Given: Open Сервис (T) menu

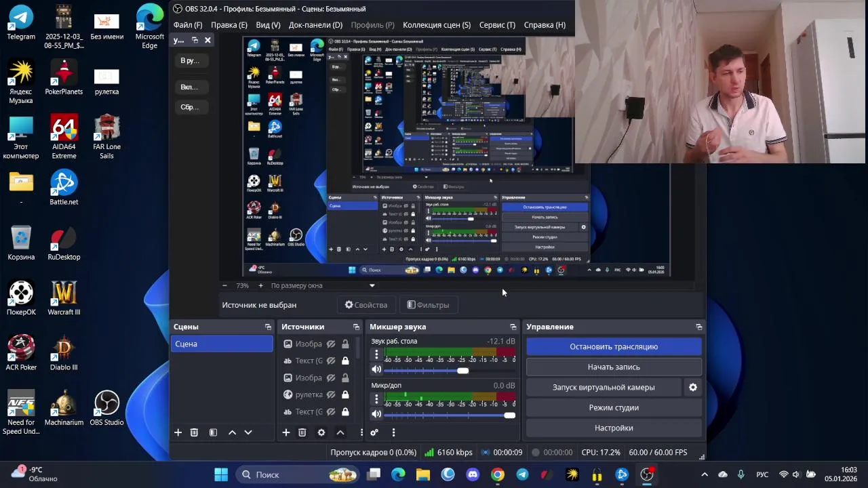Looking at the screenshot, I should (497, 25).
